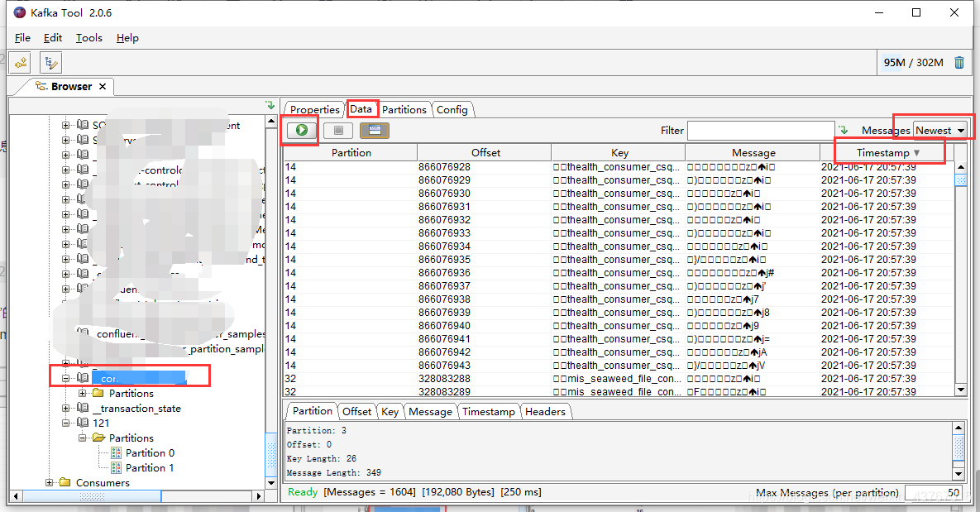Switch to the Data tab
The width and height of the screenshot is (980, 512).
[x=361, y=109]
